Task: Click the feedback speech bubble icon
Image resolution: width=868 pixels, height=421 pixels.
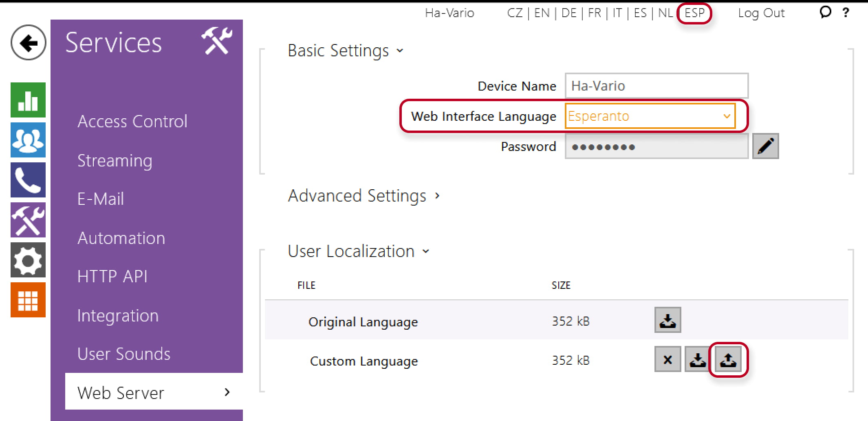Action: [x=825, y=12]
